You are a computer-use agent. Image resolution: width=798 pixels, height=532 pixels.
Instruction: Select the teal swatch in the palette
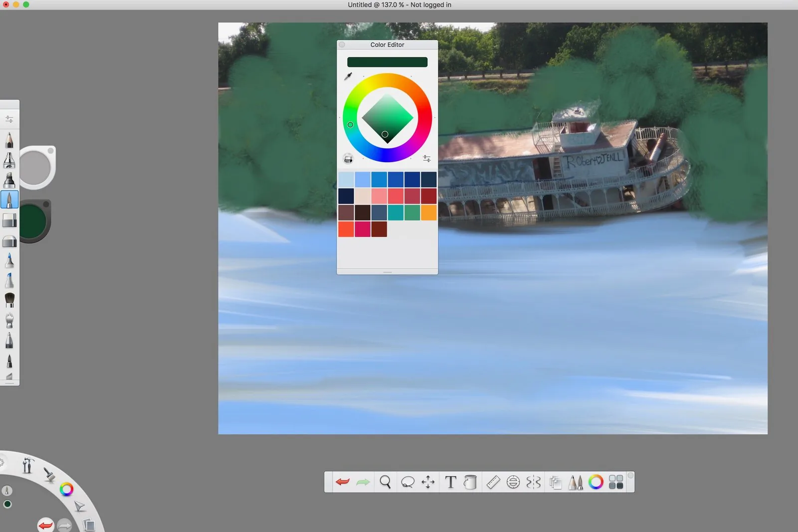click(x=396, y=212)
